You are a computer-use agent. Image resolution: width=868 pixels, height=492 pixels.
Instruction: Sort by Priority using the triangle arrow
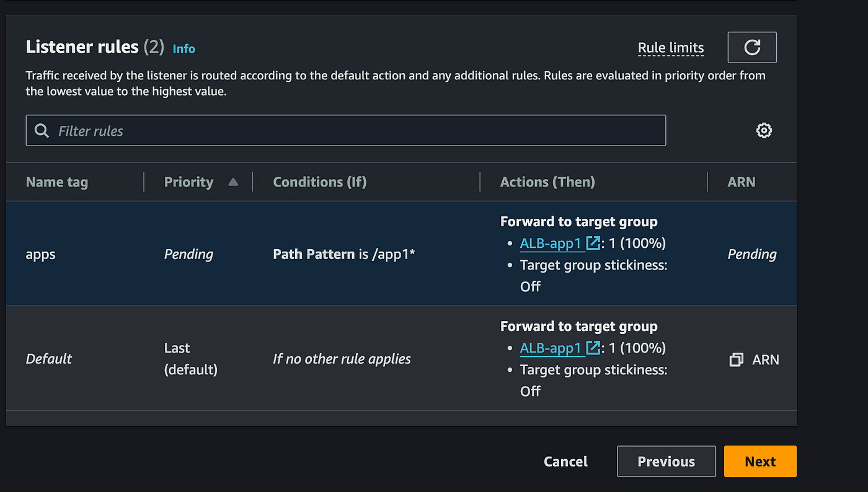(x=233, y=182)
